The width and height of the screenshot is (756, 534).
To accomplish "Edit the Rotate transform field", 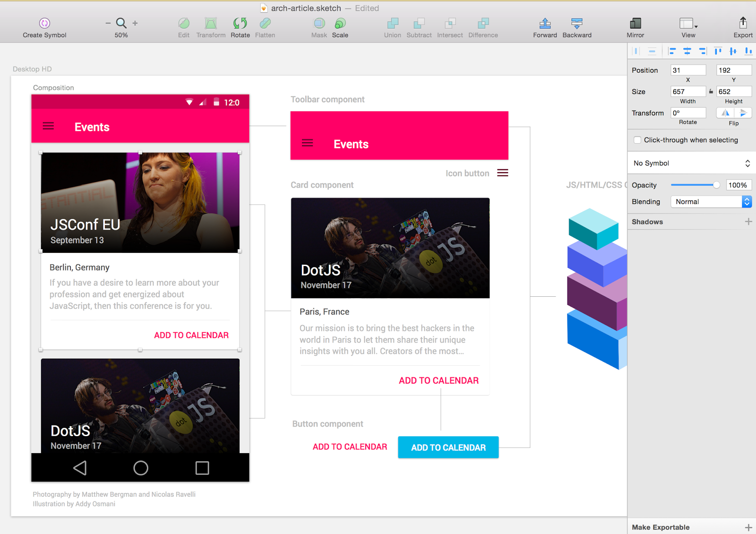I will coord(688,113).
